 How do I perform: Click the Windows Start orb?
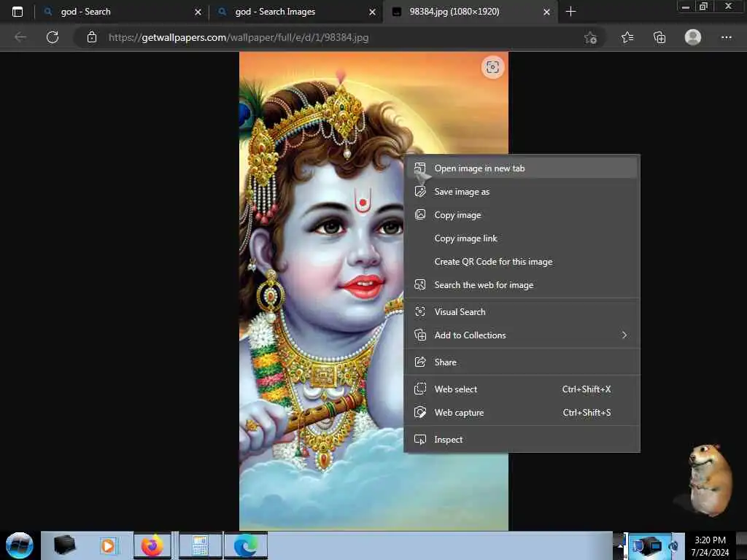pyautogui.click(x=20, y=545)
